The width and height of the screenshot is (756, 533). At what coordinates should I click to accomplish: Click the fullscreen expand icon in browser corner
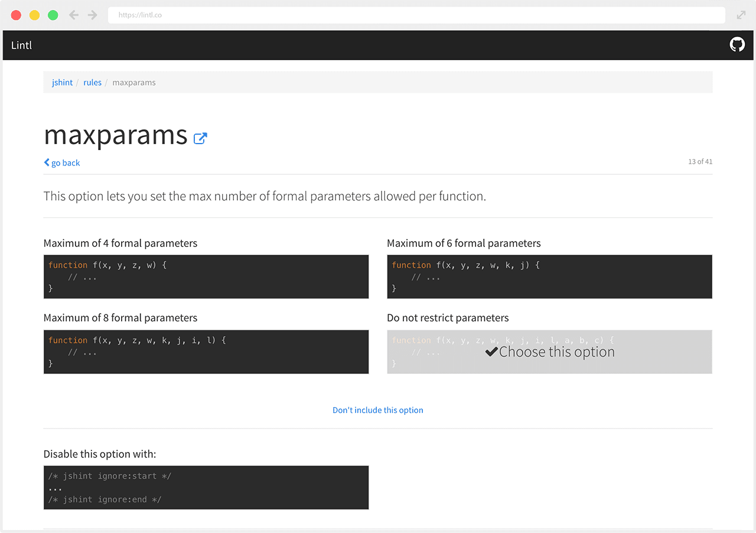741,15
